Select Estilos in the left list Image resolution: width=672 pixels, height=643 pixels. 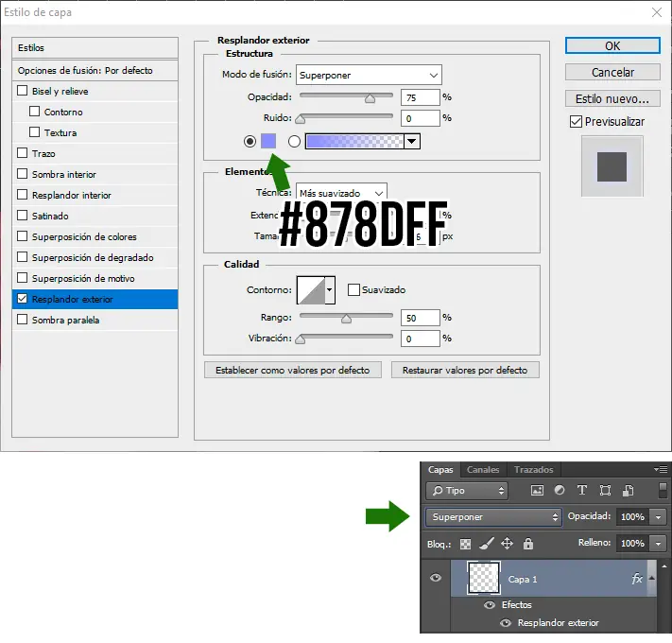95,47
